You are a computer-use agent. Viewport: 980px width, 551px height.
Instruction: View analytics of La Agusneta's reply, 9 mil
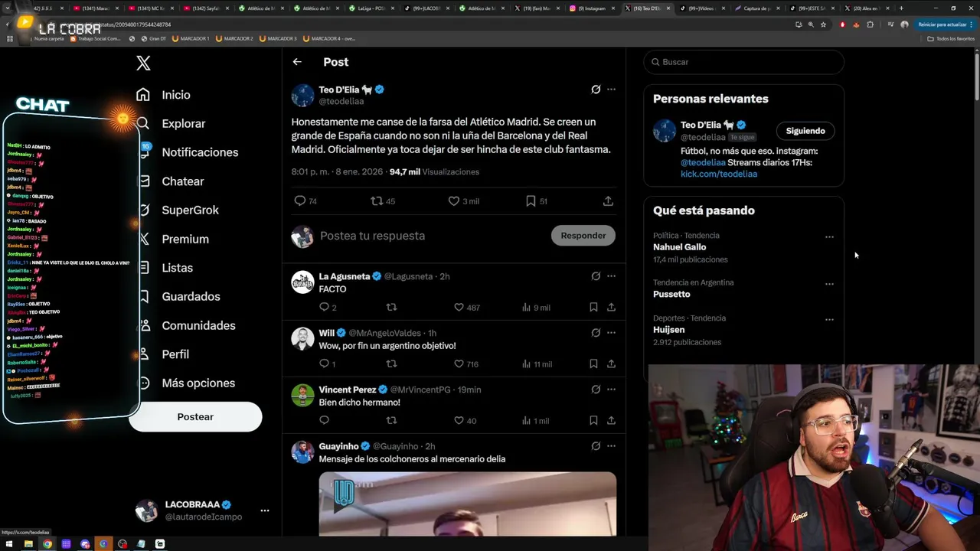pyautogui.click(x=536, y=308)
